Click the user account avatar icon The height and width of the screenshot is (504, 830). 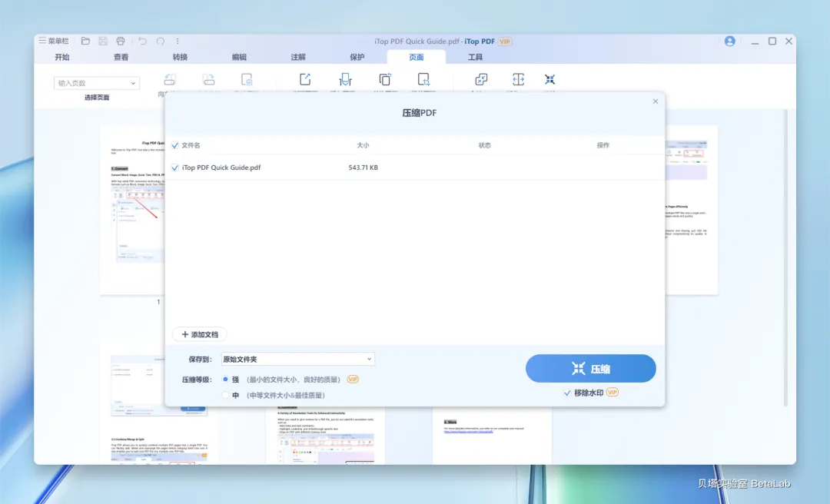click(729, 41)
